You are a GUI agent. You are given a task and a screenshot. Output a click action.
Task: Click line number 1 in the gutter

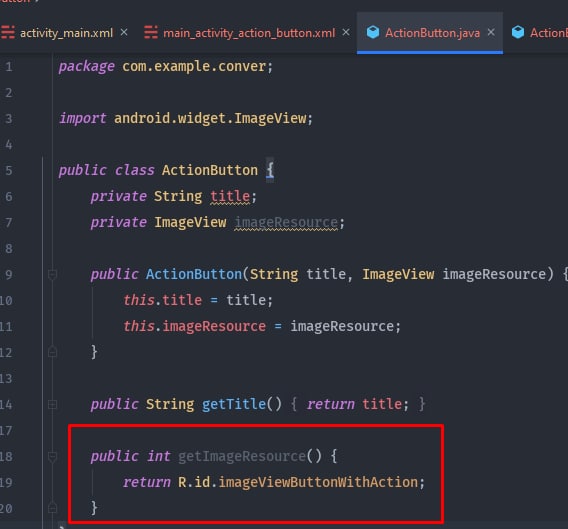(x=9, y=67)
